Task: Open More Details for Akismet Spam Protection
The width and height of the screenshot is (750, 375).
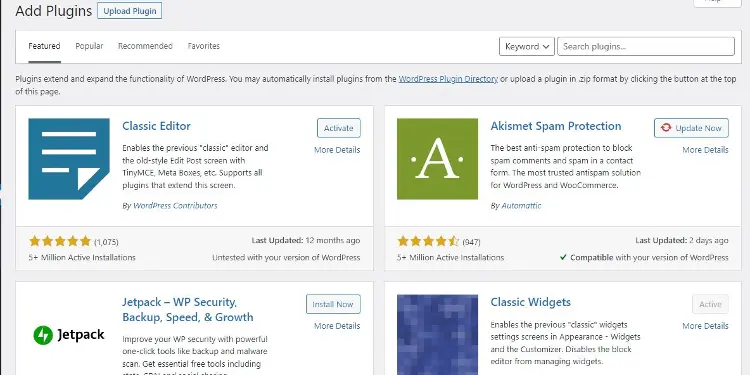Action: click(706, 150)
